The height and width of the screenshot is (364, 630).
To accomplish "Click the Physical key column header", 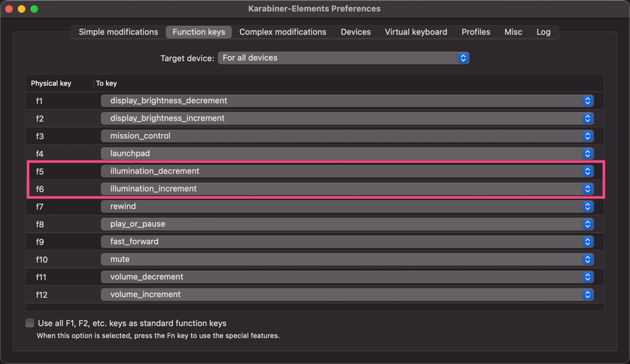I will [x=51, y=83].
